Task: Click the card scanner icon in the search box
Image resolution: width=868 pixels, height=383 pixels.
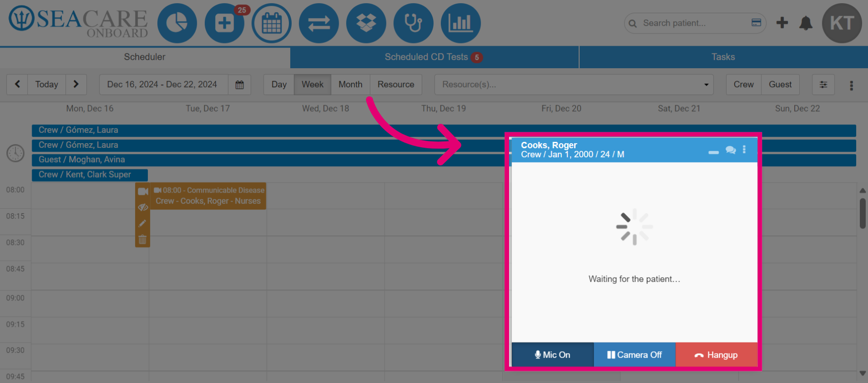Action: [756, 23]
